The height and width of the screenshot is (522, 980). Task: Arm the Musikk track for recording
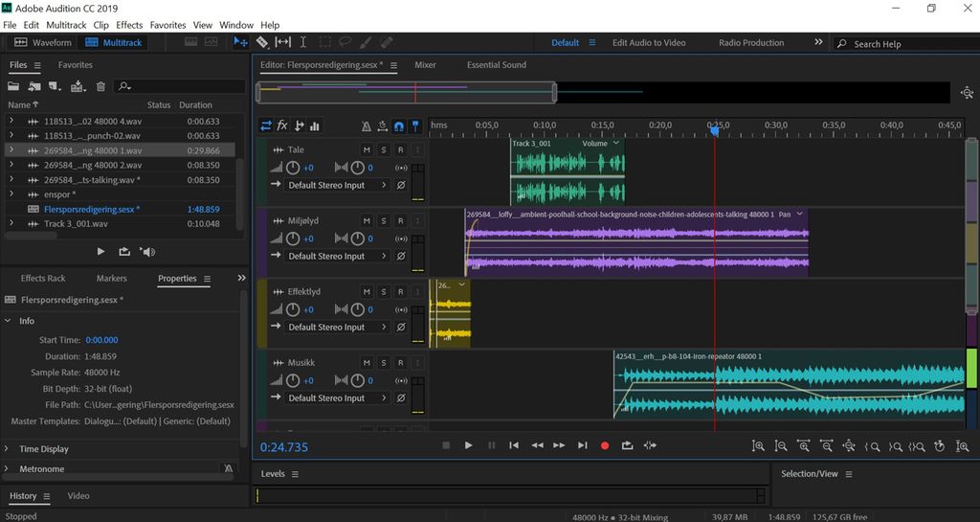click(400, 362)
